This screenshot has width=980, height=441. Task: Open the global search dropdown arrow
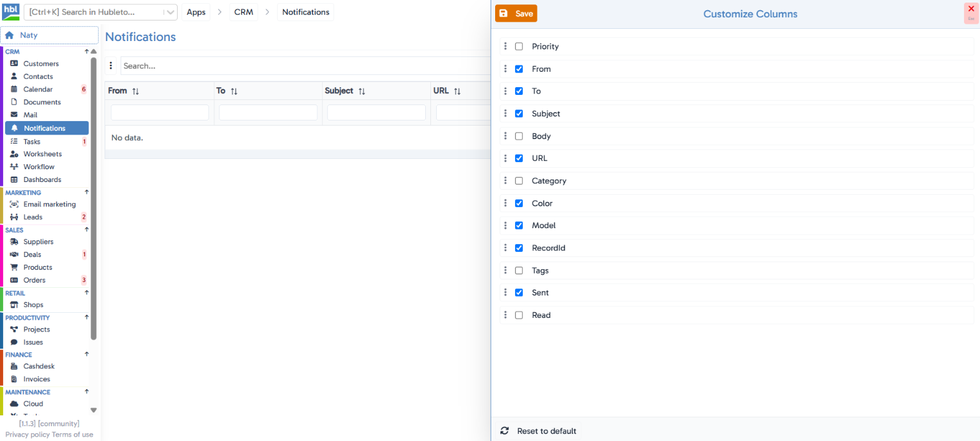tap(170, 12)
